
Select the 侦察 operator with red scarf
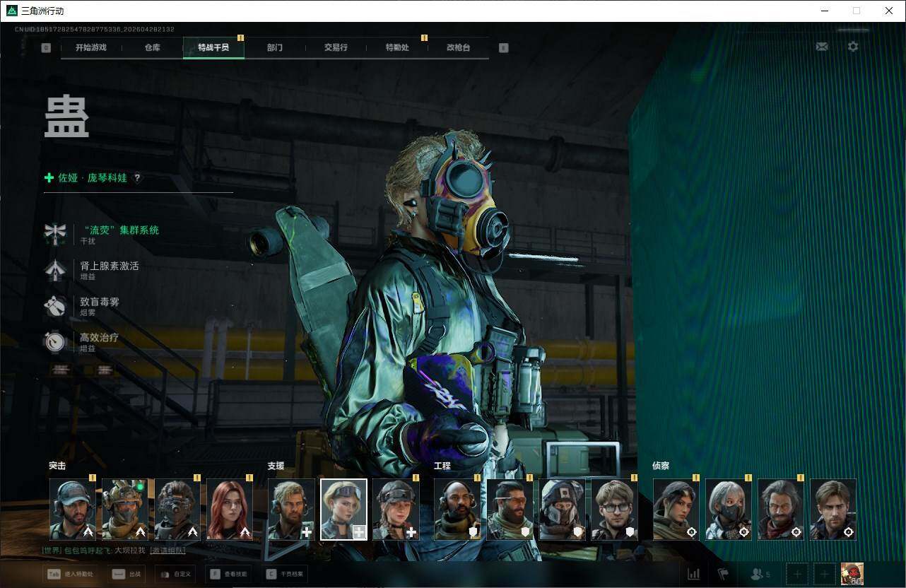coord(781,510)
